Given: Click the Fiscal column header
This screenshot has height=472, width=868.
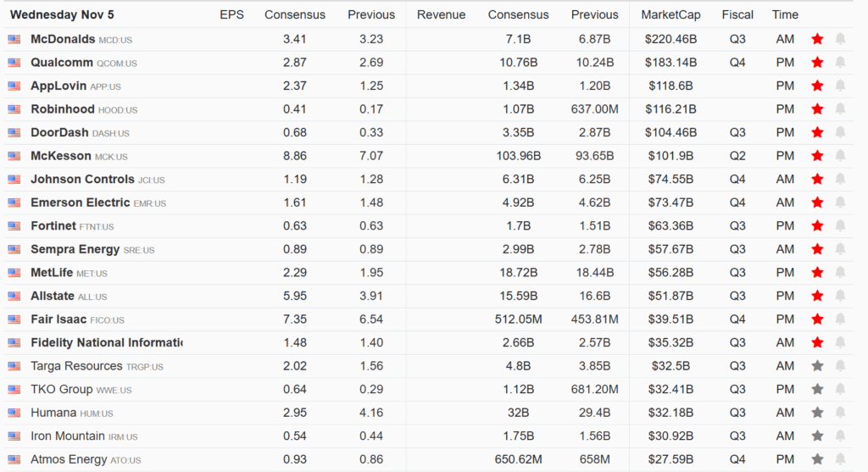Looking at the screenshot, I should click(x=737, y=14).
